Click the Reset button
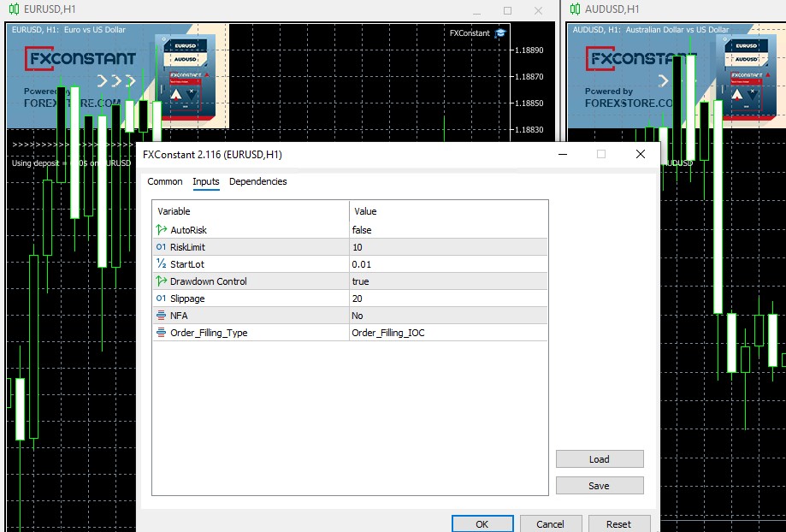786x532 pixels. point(618,523)
